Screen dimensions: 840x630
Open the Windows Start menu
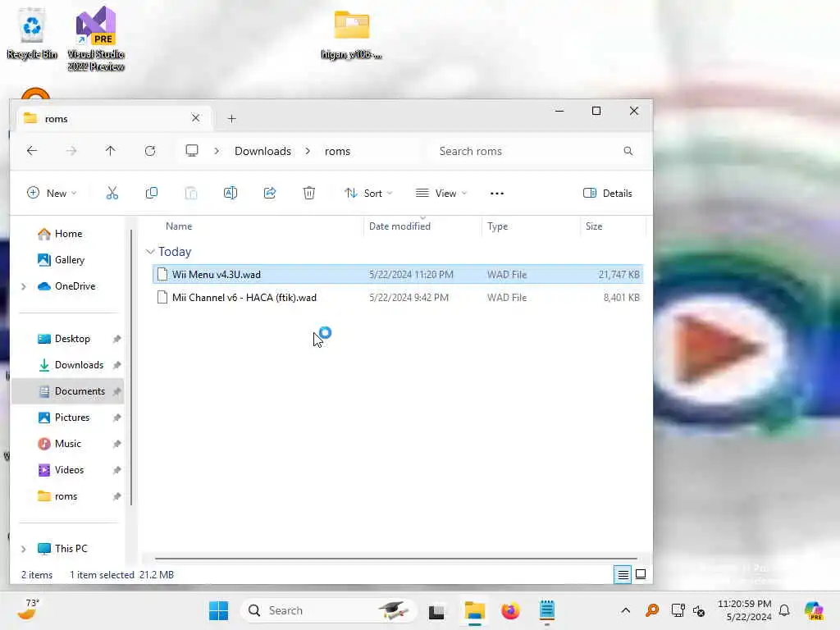[218, 610]
